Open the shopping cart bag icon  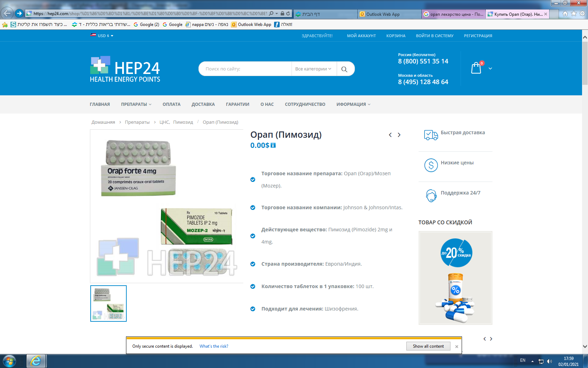pyautogui.click(x=476, y=68)
